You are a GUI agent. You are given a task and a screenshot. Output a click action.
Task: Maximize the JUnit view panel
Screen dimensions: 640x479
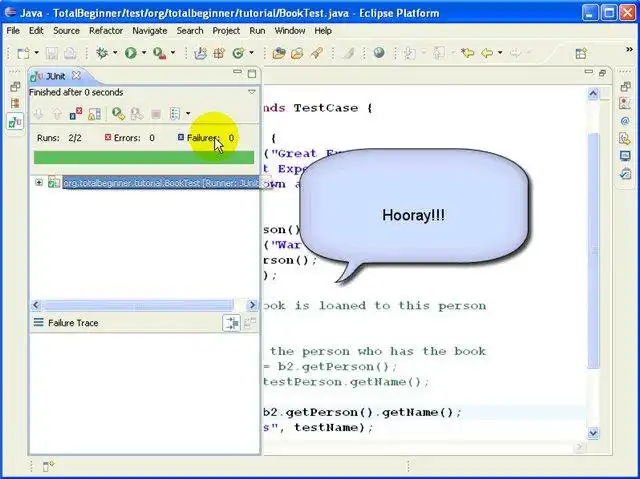click(252, 73)
